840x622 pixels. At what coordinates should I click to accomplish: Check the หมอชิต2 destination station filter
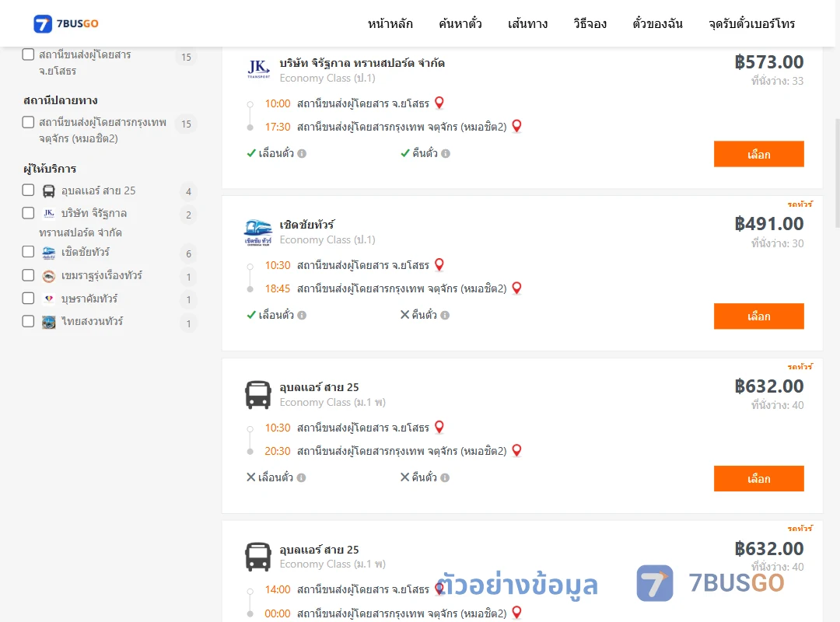(x=29, y=122)
